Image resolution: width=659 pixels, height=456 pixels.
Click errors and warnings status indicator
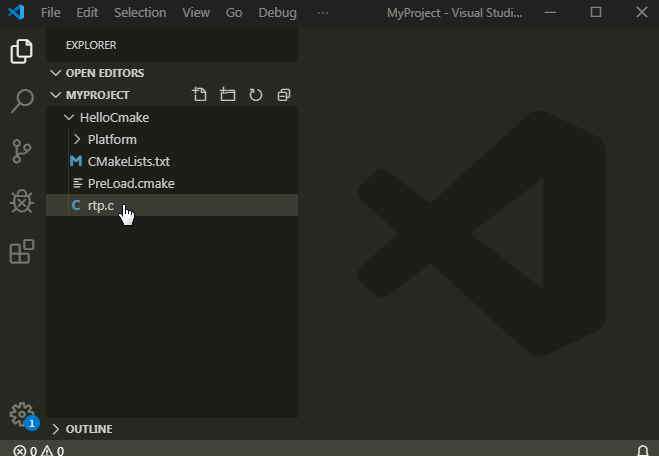(39, 450)
